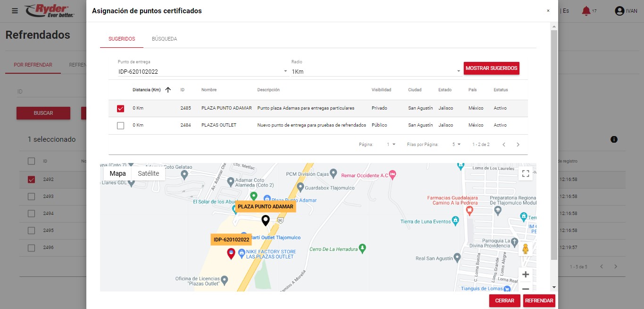This screenshot has width=644, height=309.
Task: Go to next page of suggested points
Action: coord(518,145)
